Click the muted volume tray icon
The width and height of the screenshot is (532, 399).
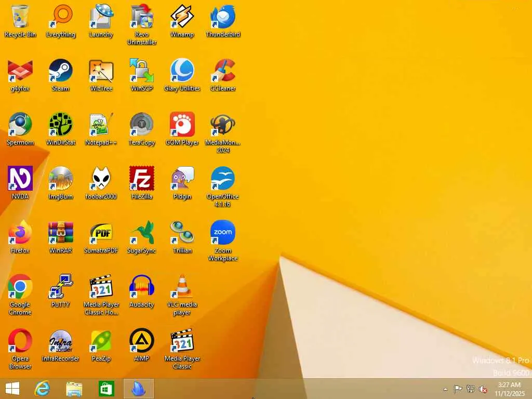(x=483, y=389)
